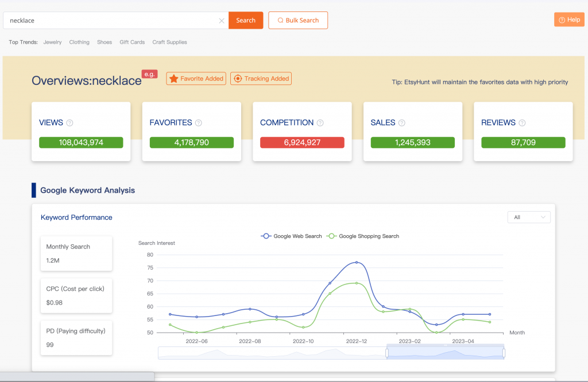Click the e.g. badge beside Overviews title

click(149, 74)
